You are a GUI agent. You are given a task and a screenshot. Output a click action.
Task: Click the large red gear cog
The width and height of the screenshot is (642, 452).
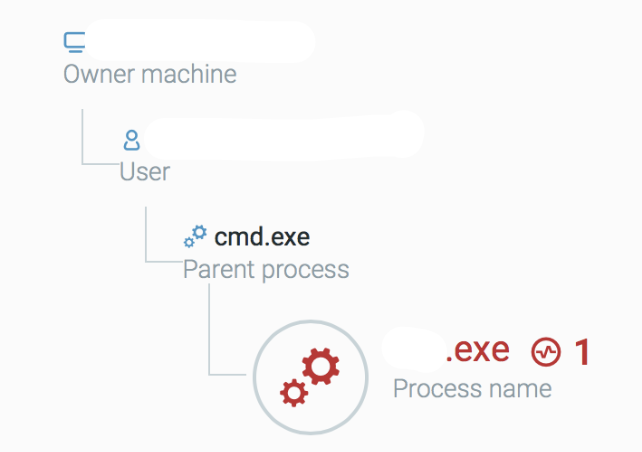click(321, 366)
